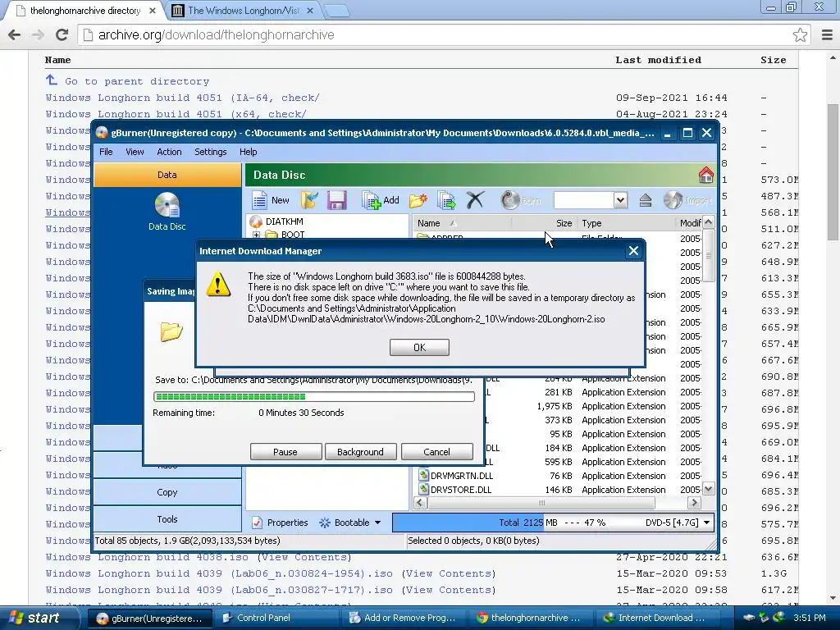Image resolution: width=840 pixels, height=630 pixels.
Task: Expand the BOOT folder tree node
Action: [256, 235]
